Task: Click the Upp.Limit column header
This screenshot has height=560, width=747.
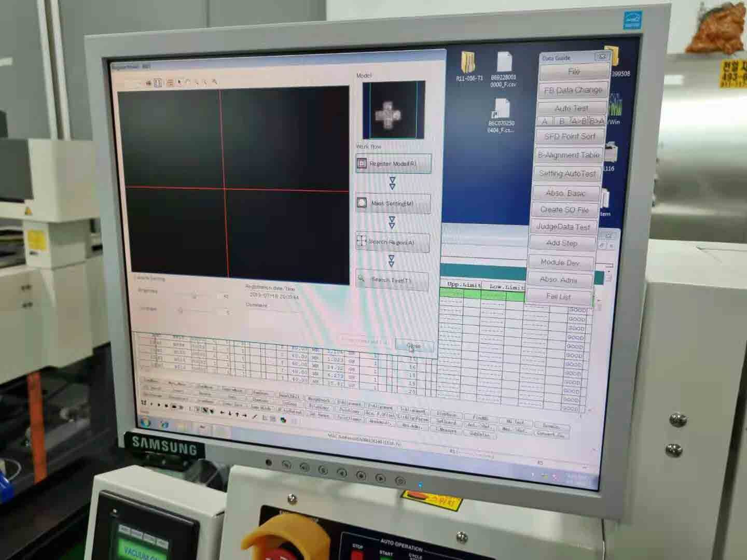Action: pos(464,285)
